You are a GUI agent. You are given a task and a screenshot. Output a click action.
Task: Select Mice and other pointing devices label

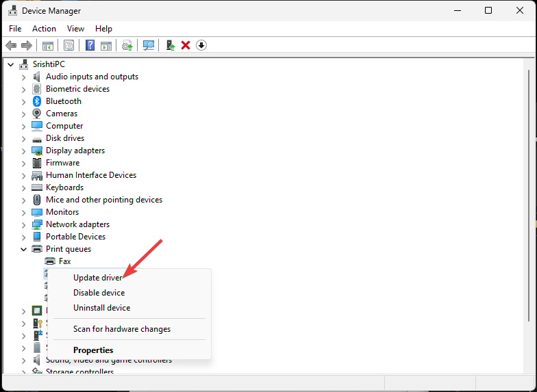(104, 200)
